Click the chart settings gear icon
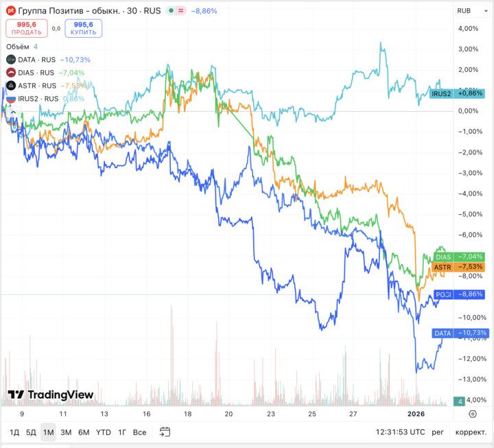The image size is (494, 448). [473, 414]
